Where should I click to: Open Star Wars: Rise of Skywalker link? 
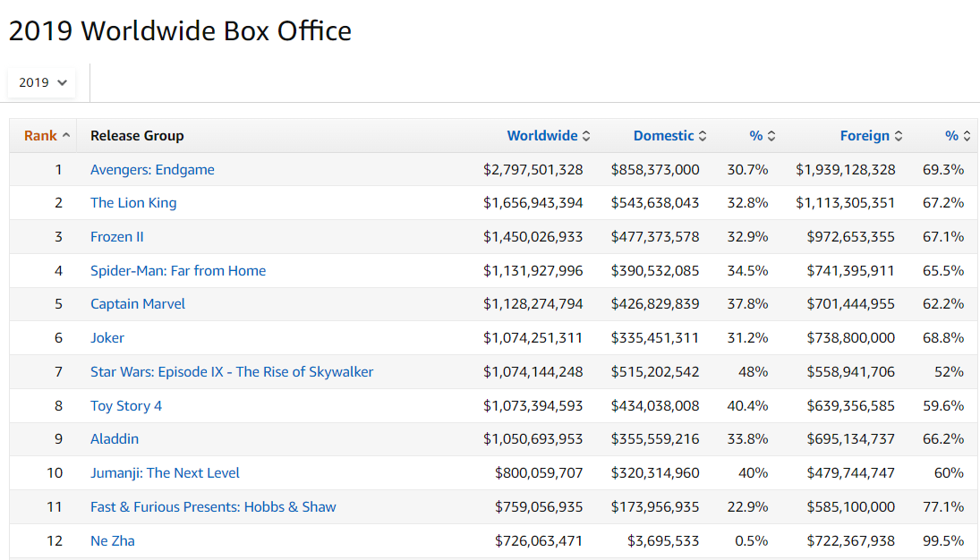point(232,372)
